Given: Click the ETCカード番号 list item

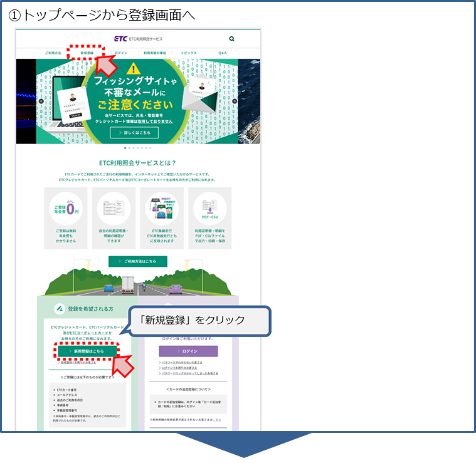Looking at the screenshot, I should click(x=65, y=390).
